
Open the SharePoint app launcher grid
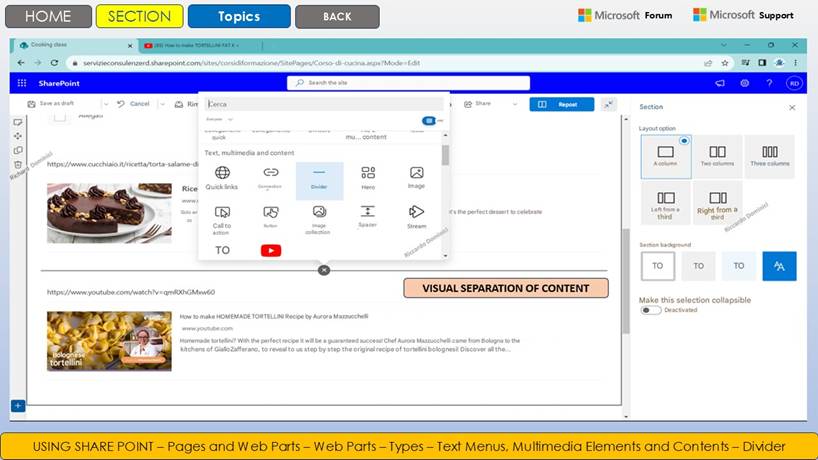click(x=22, y=83)
